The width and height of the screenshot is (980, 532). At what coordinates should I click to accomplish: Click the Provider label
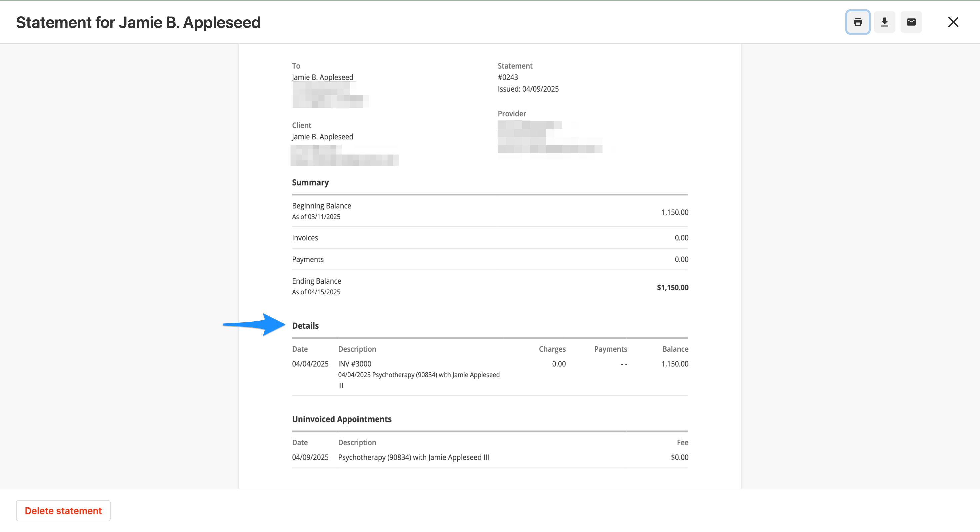pos(512,114)
